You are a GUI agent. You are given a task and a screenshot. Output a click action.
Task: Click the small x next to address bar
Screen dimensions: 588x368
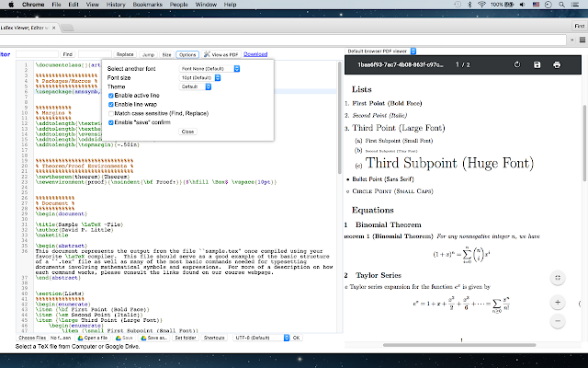(571, 40)
